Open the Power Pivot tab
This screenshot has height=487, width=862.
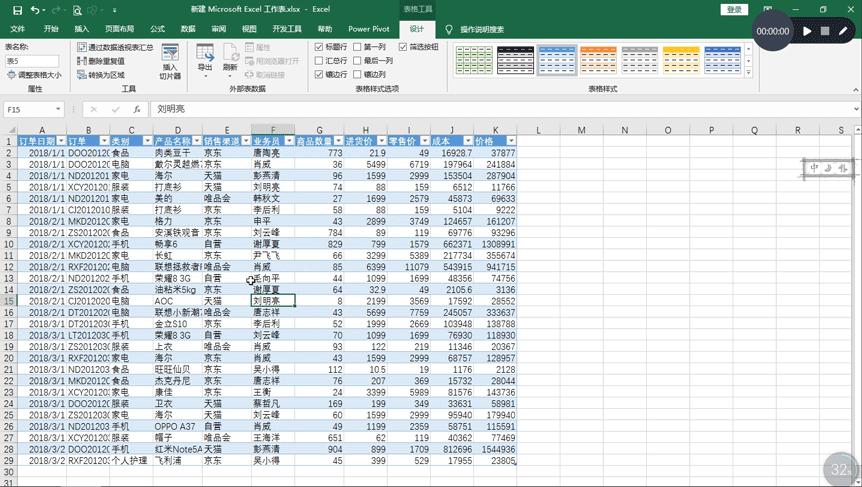368,29
